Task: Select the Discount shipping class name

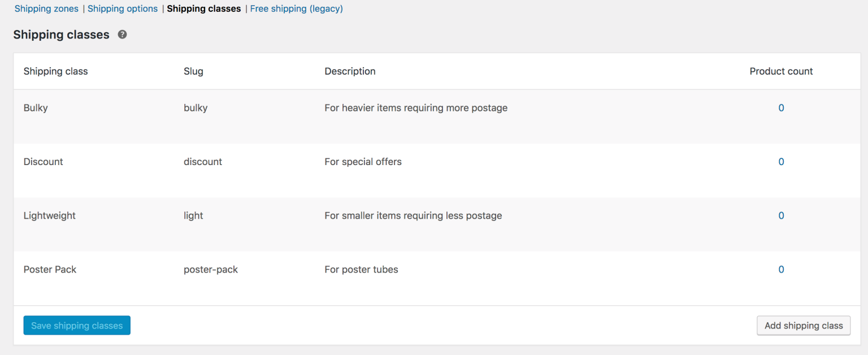Action: [x=44, y=162]
